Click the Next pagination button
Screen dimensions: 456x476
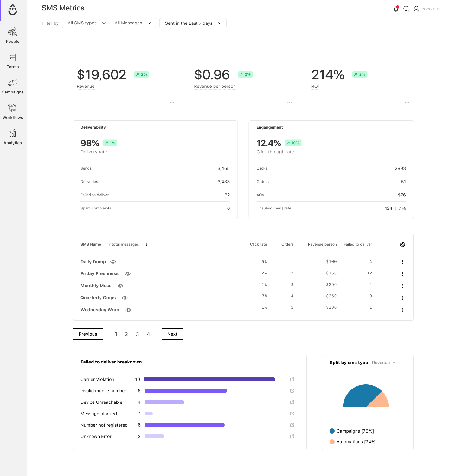(x=172, y=334)
